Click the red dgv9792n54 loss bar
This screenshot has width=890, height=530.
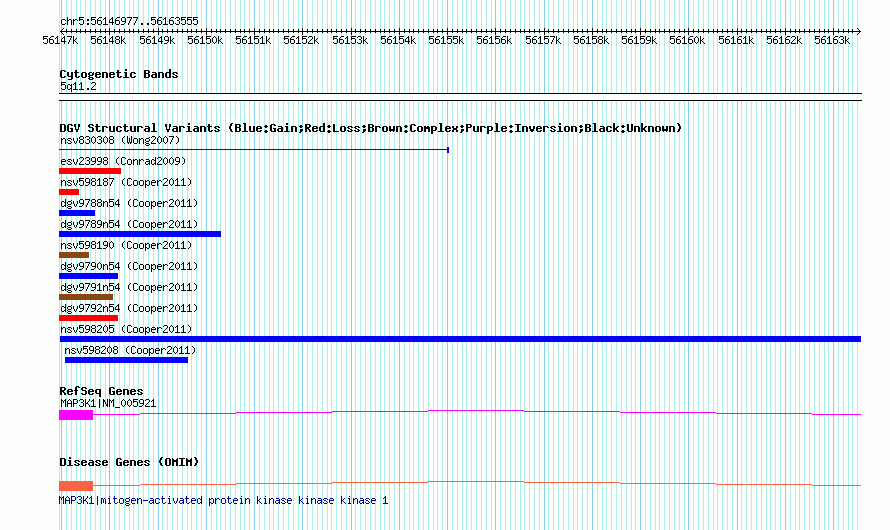pos(89,318)
